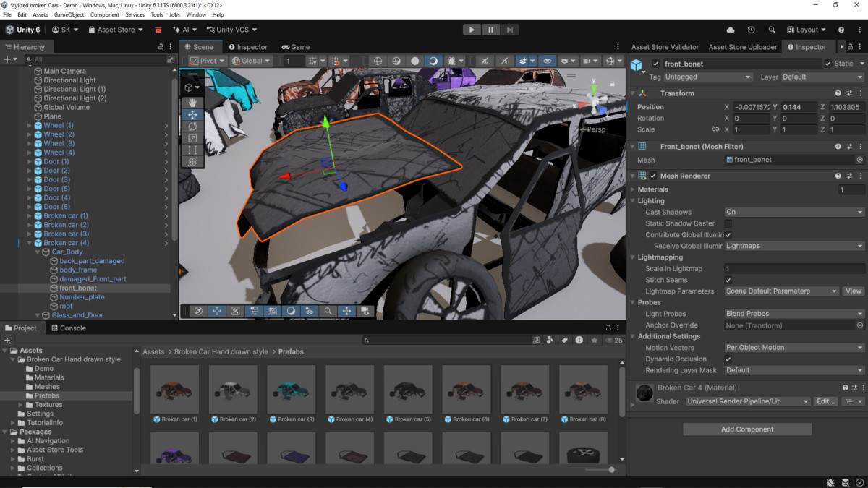The image size is (868, 488).
Task: Toggle scene visibility eye icon
Action: coord(548,61)
